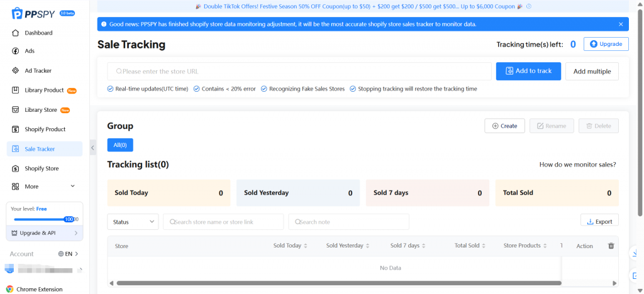Open Upgrade & API panel

[x=45, y=233]
